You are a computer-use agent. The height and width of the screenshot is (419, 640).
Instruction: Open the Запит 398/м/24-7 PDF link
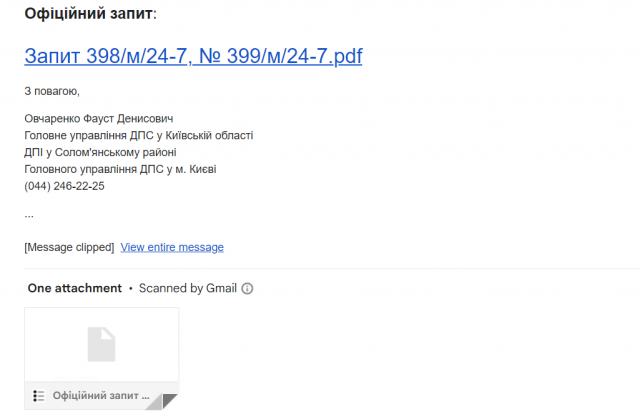193,56
